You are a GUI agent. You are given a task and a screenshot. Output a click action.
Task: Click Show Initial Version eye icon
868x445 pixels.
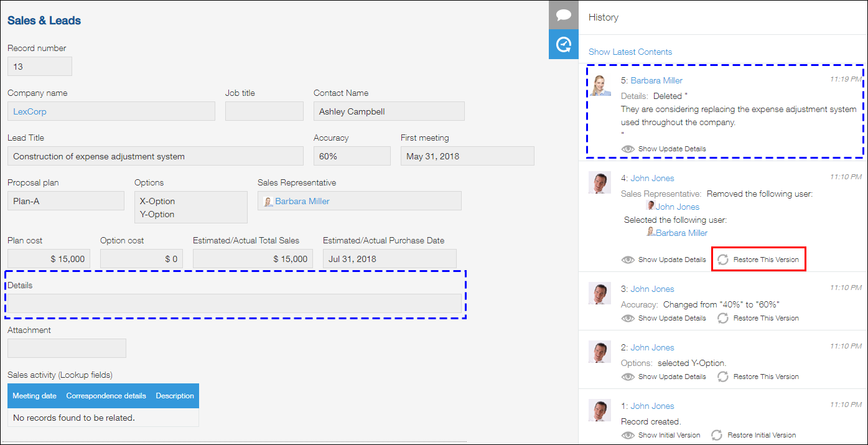[x=628, y=435]
